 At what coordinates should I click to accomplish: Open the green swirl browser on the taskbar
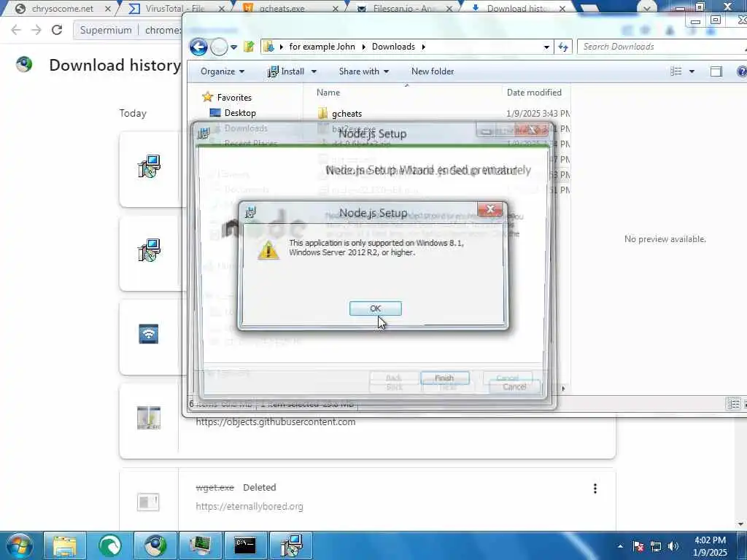110,545
